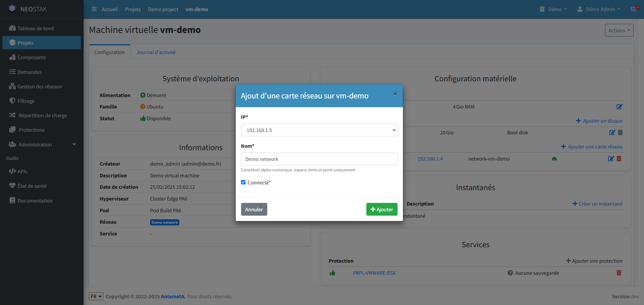Delete the 20 Gio boot disk via trash icon

pos(620,132)
